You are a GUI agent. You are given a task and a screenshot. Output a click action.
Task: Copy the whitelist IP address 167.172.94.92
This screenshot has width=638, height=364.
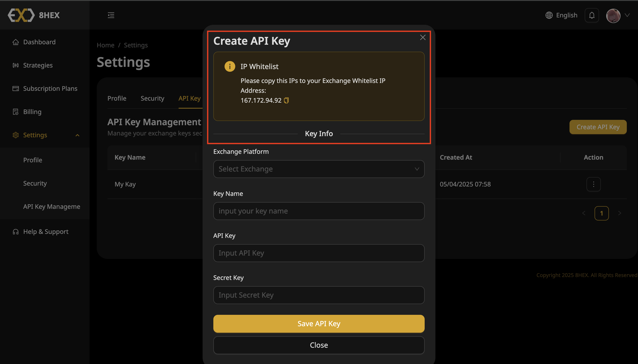click(286, 100)
